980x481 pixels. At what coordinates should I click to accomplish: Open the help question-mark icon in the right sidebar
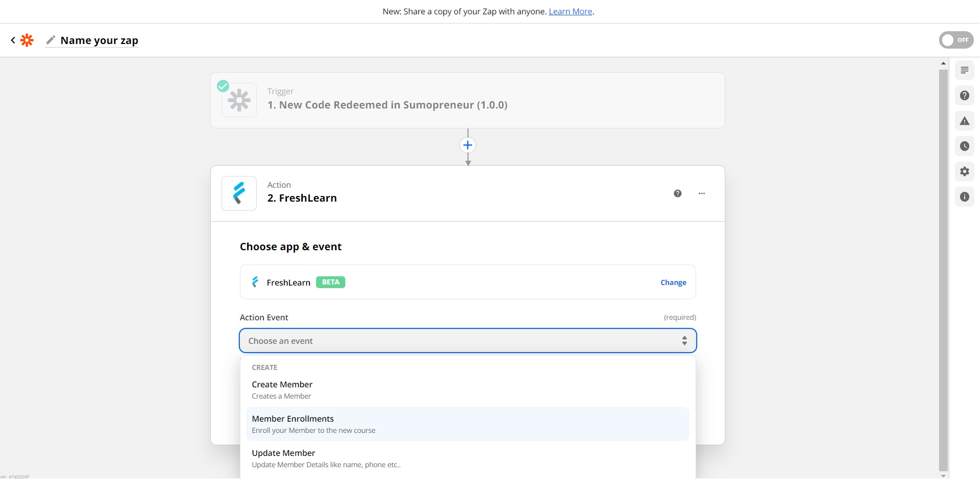coord(965,96)
